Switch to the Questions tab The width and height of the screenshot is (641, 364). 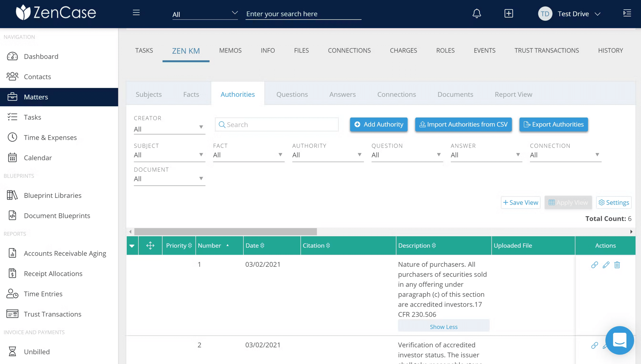click(292, 94)
